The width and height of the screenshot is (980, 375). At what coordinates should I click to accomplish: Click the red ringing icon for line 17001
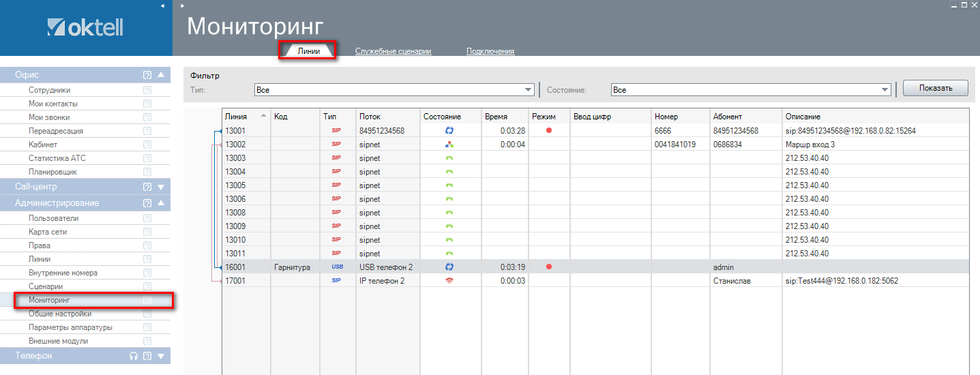449,281
